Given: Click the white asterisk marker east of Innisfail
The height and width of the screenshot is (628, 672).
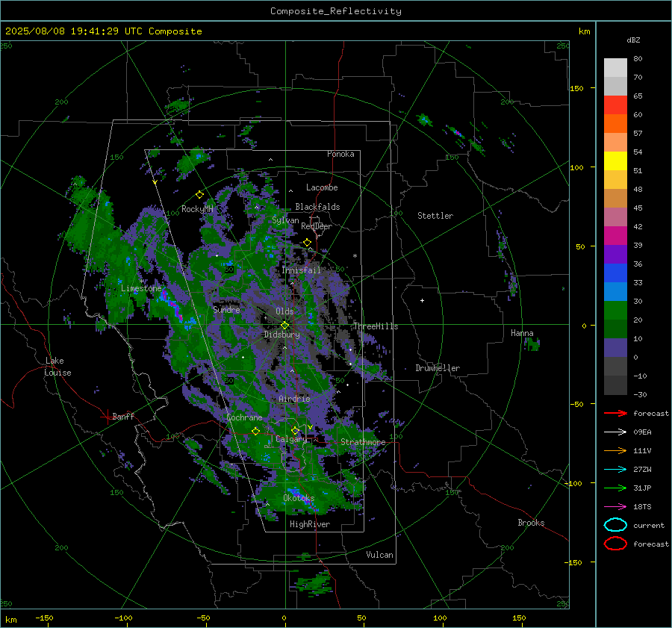Looking at the screenshot, I should pyautogui.click(x=355, y=256).
